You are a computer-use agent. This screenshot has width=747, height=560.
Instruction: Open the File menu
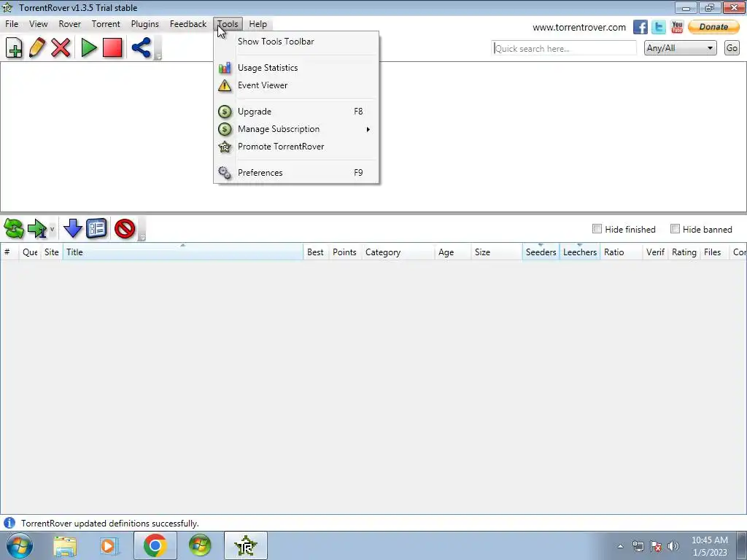point(12,24)
